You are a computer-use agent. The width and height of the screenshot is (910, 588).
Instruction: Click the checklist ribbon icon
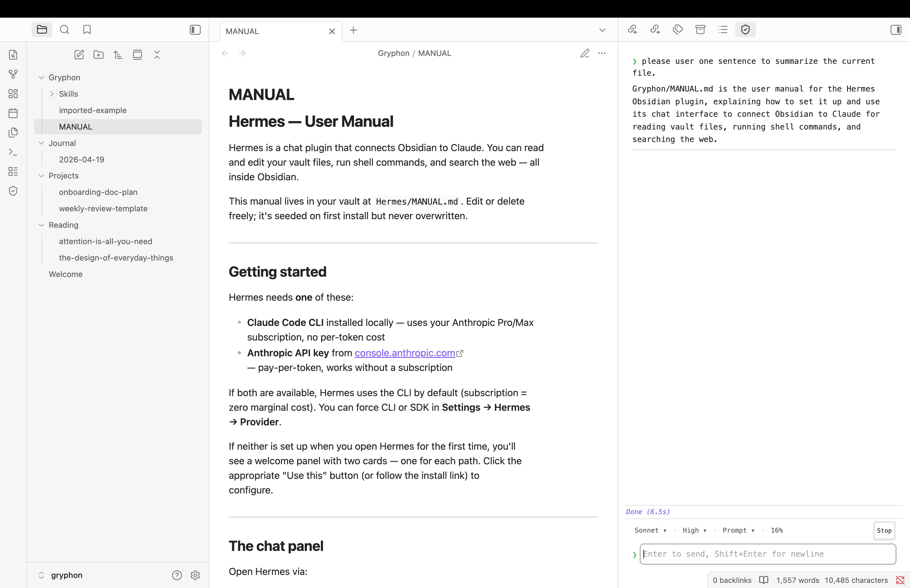pyautogui.click(x=13, y=172)
